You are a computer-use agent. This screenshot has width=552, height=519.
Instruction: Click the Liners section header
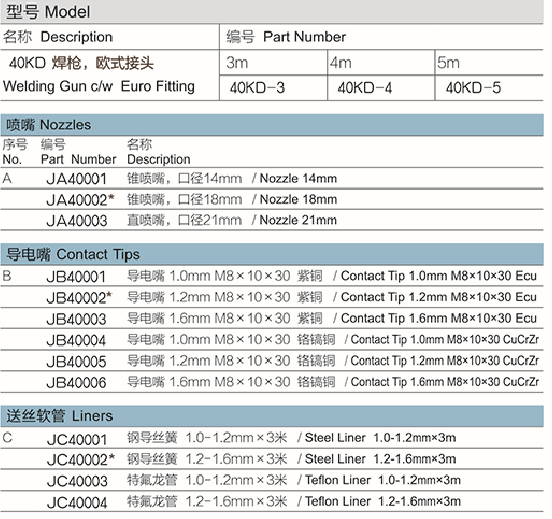coord(272,416)
